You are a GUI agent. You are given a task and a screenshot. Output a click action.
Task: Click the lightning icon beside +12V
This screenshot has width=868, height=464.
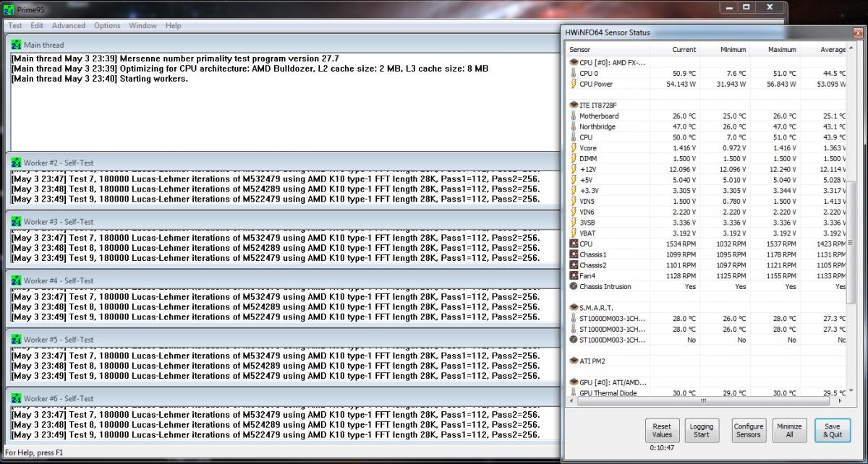574,169
